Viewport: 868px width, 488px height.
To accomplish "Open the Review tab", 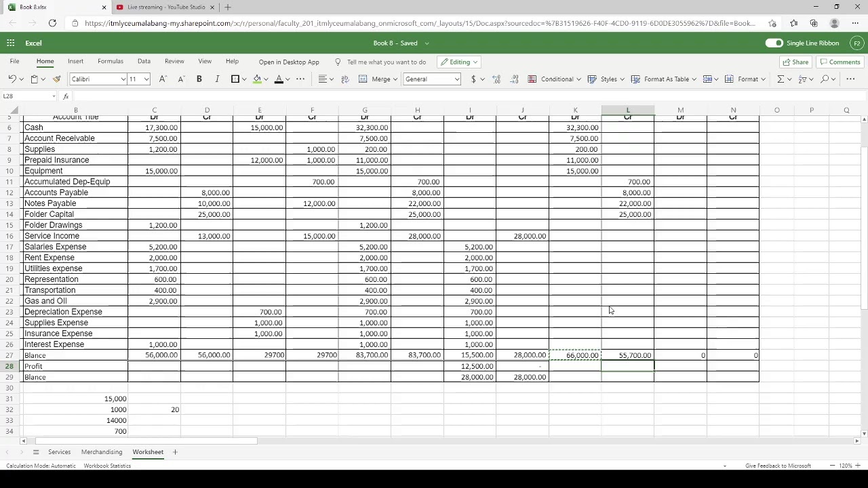I will point(174,62).
